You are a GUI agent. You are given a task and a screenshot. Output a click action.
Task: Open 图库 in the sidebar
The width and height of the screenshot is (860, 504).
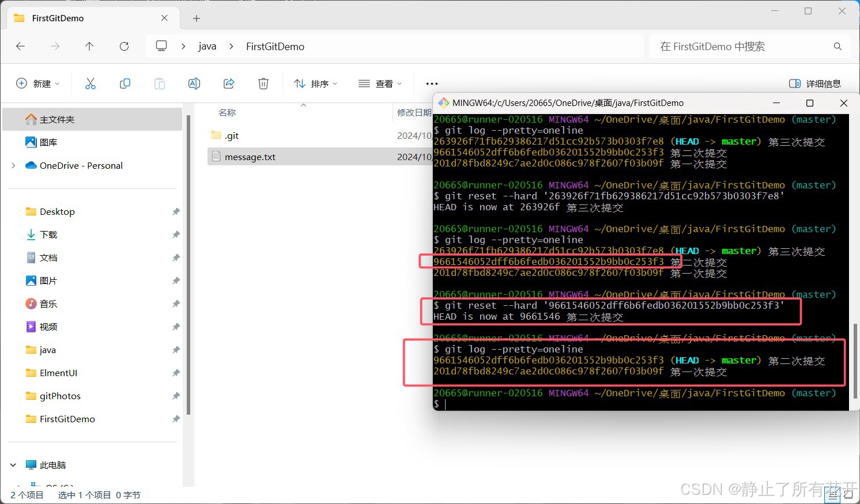[x=93, y=142]
